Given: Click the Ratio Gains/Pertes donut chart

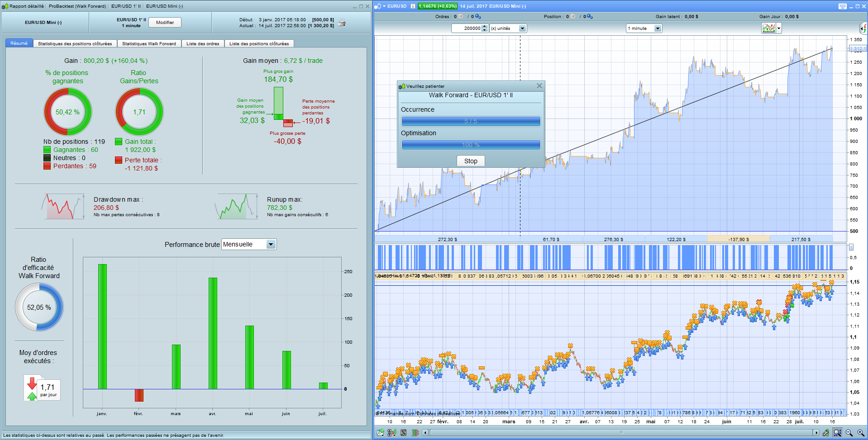Looking at the screenshot, I should 139,112.
